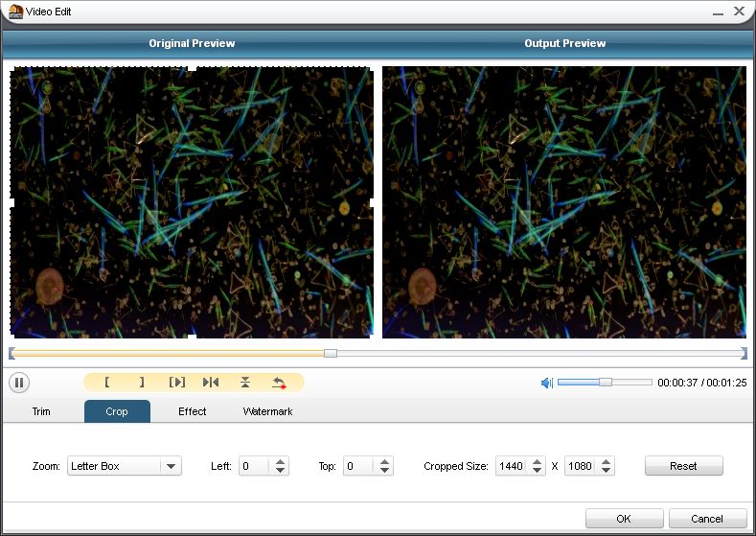Click the right-middle crop handle

pos(372,202)
